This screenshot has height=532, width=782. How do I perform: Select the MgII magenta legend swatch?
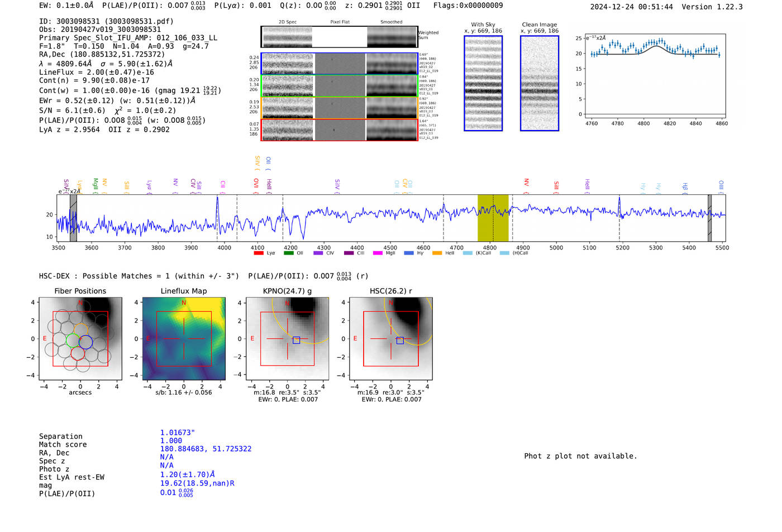pyautogui.click(x=378, y=253)
